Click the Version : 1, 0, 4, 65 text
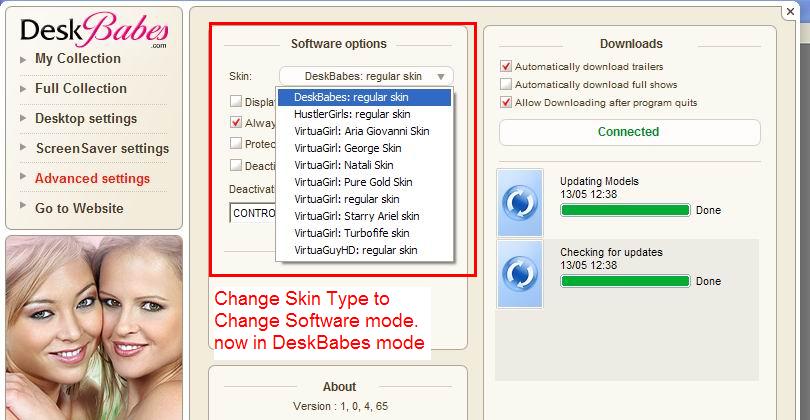This screenshot has width=810, height=420. [x=340, y=406]
